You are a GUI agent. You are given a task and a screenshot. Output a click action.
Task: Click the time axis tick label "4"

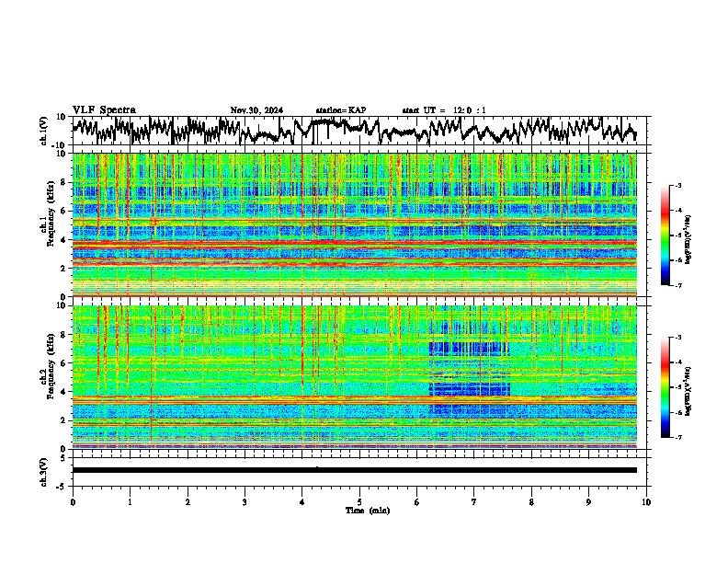click(x=302, y=502)
